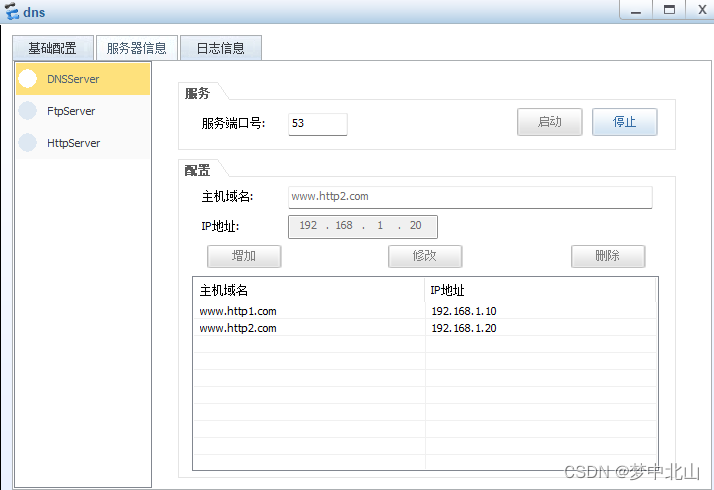714x490 pixels.
Task: Select the www.http2.com row
Action: tap(425, 328)
